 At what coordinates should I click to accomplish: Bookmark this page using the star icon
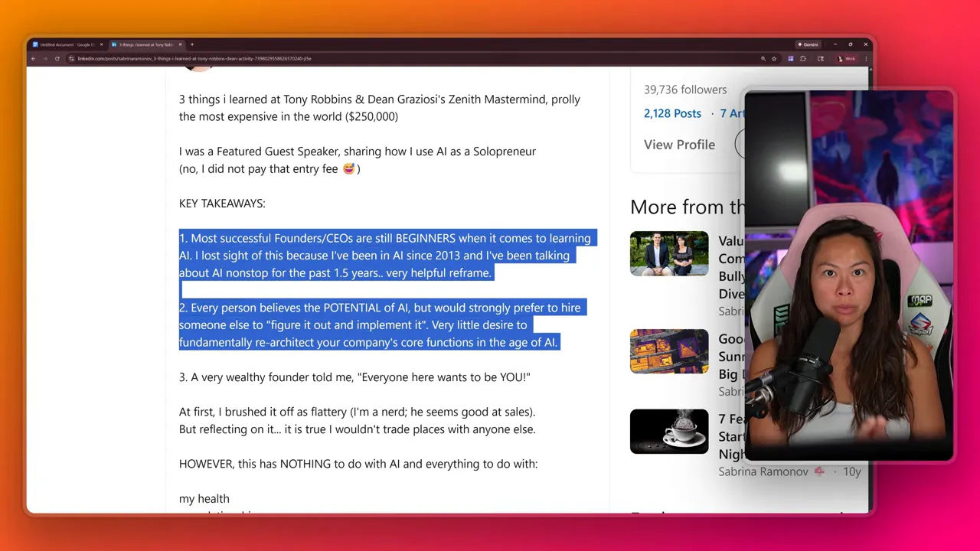(774, 59)
